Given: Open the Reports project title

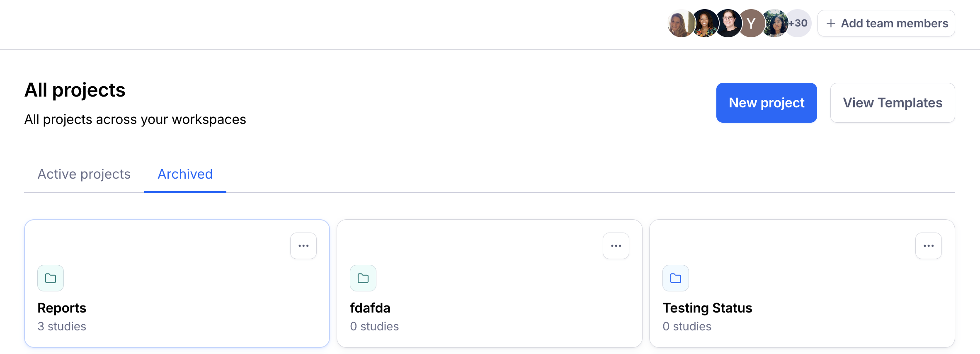Looking at the screenshot, I should tap(62, 308).
